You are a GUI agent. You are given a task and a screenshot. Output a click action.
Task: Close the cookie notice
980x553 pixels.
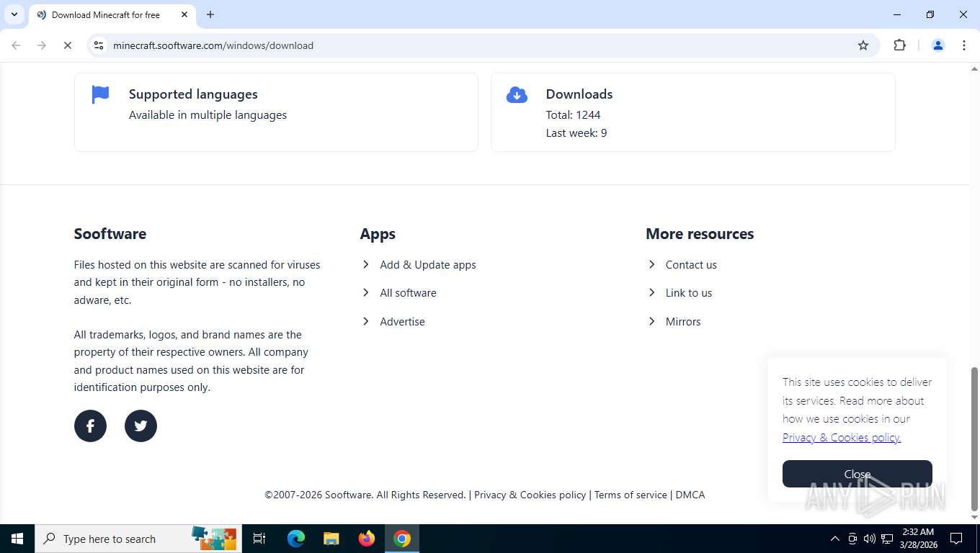(x=857, y=474)
